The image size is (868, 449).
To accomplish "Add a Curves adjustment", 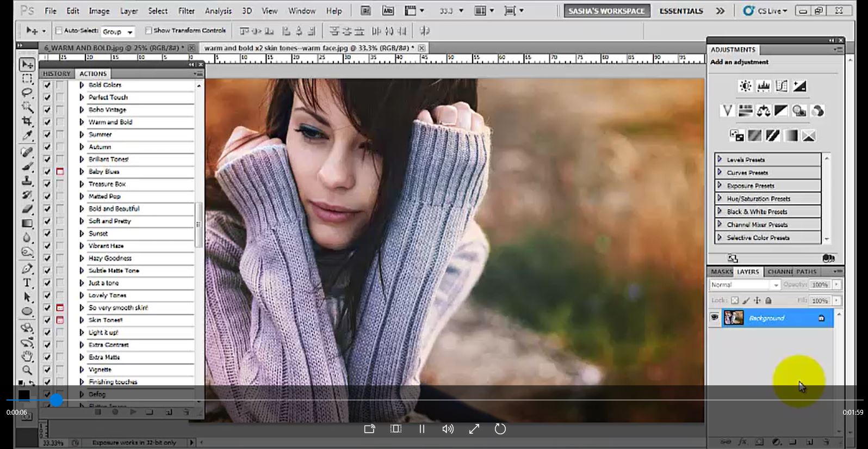I will coord(782,86).
